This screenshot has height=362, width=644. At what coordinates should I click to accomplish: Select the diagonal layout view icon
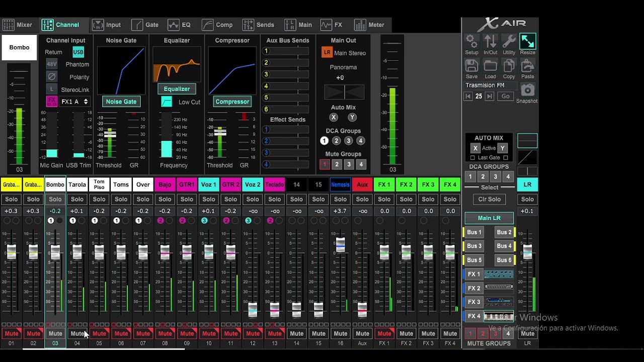pyautogui.click(x=527, y=158)
